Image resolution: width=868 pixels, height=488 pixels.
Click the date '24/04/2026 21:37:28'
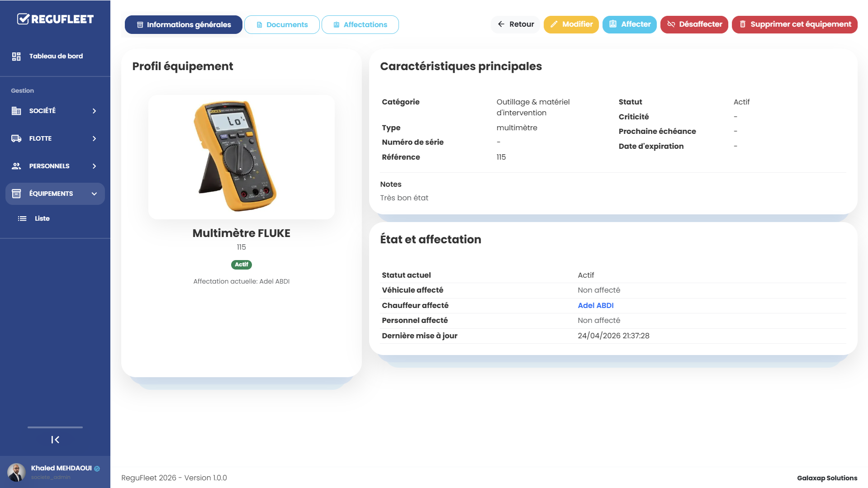click(613, 336)
